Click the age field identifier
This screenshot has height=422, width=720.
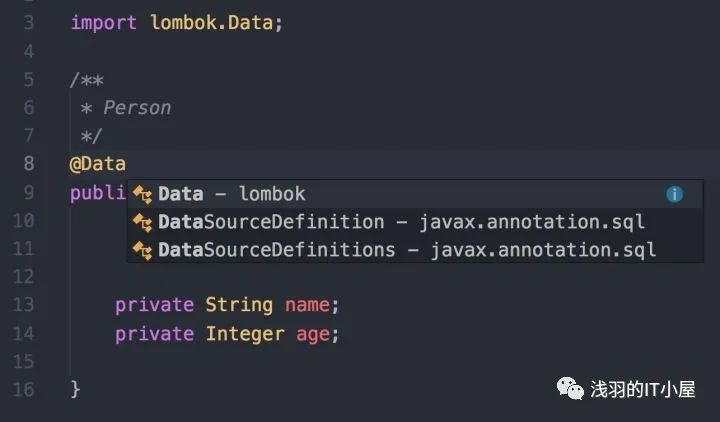pyautogui.click(x=313, y=335)
